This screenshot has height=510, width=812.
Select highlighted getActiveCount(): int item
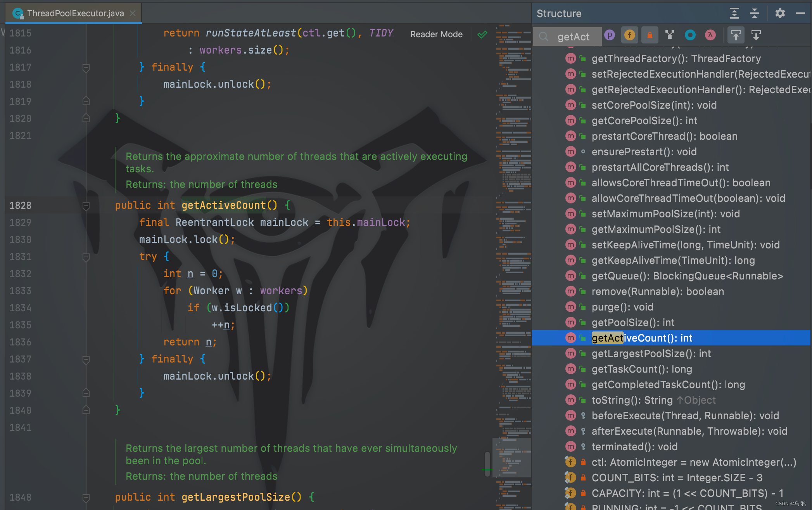coord(671,338)
